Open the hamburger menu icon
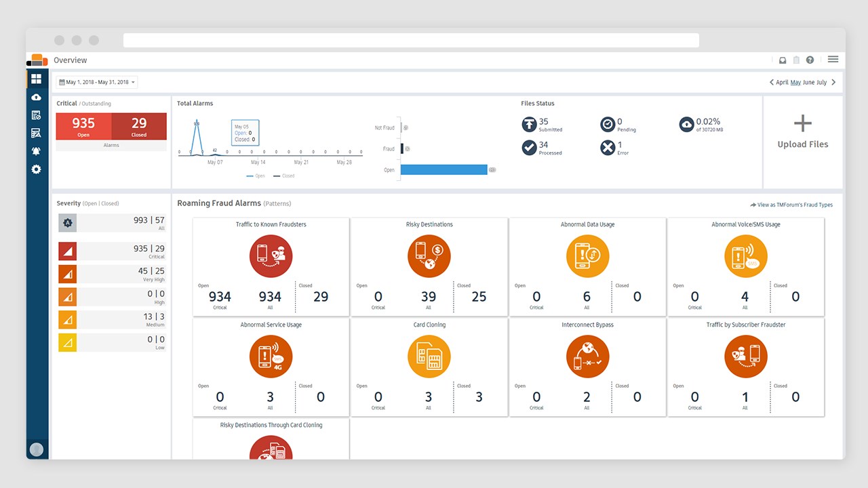 click(x=833, y=60)
